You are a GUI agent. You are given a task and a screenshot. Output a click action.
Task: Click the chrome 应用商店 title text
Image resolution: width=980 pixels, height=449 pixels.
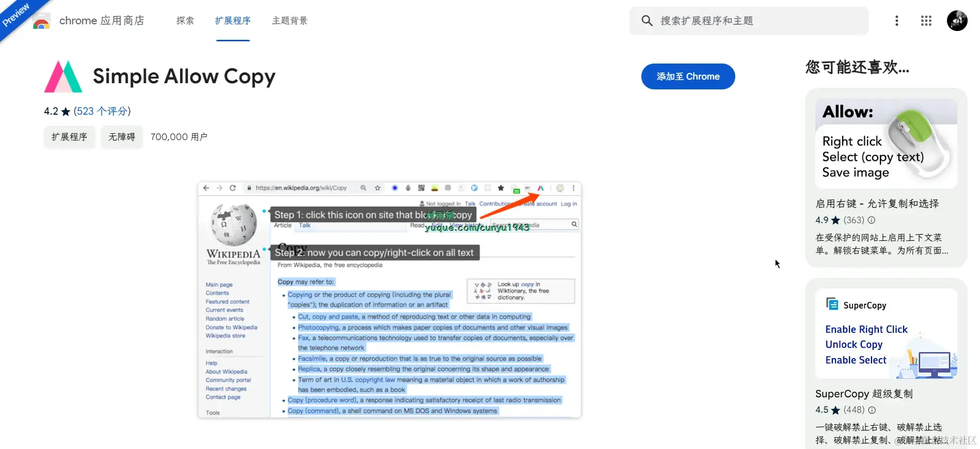(x=102, y=21)
